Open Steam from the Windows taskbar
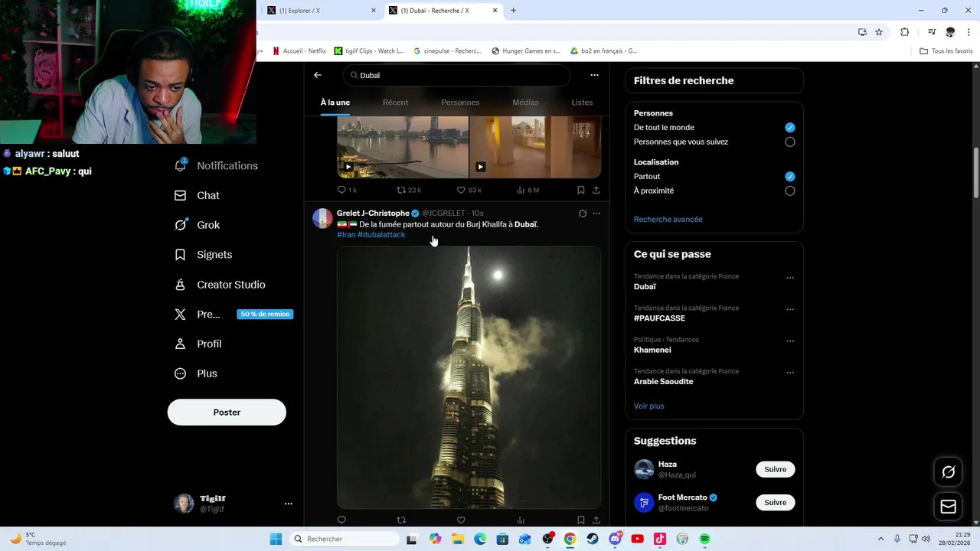 [593, 540]
